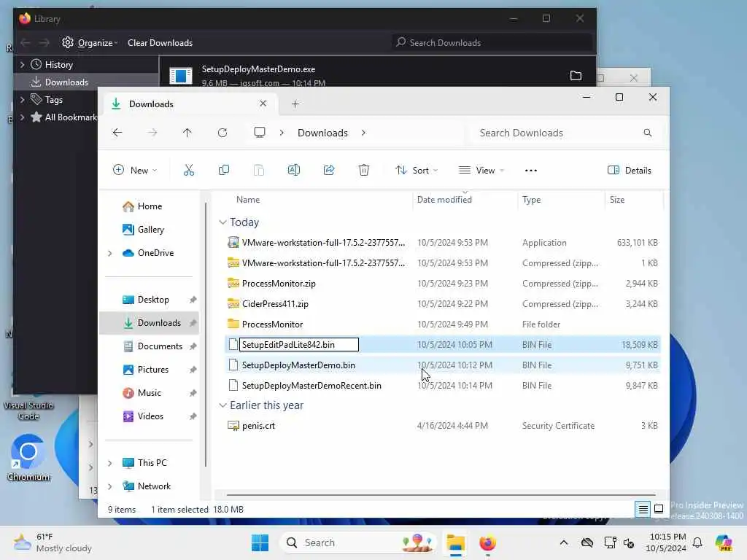Close the Downloads tab
This screenshot has height=560, width=747.
pyautogui.click(x=263, y=104)
